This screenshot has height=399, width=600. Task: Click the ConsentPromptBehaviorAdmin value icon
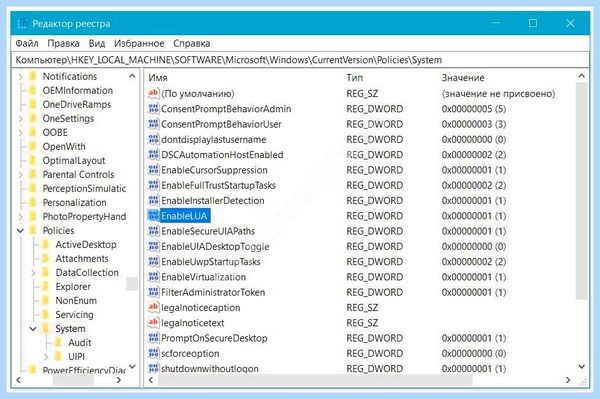(153, 109)
